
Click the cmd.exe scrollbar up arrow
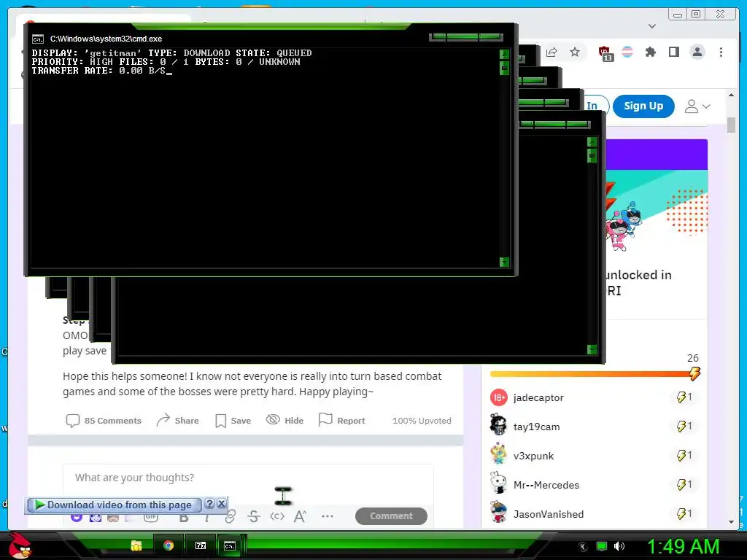(x=505, y=55)
